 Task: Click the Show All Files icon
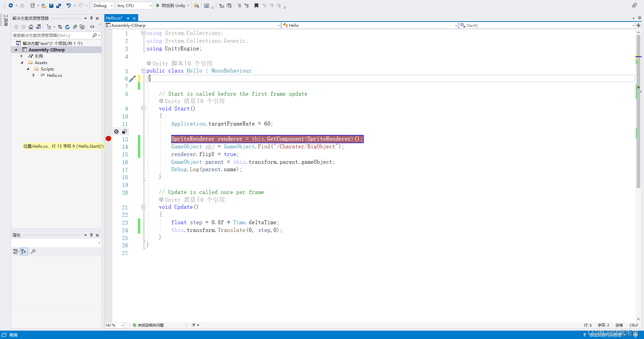point(82,27)
